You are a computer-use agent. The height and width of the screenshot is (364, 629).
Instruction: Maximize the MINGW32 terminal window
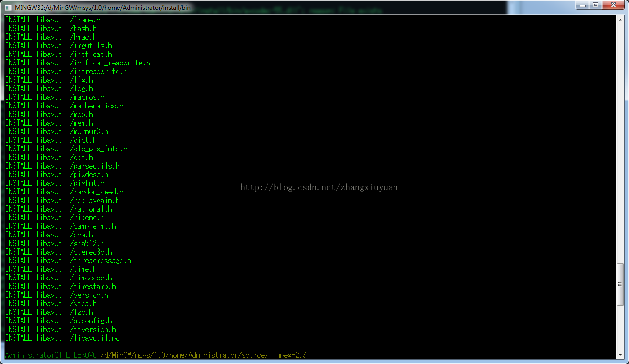point(596,5)
